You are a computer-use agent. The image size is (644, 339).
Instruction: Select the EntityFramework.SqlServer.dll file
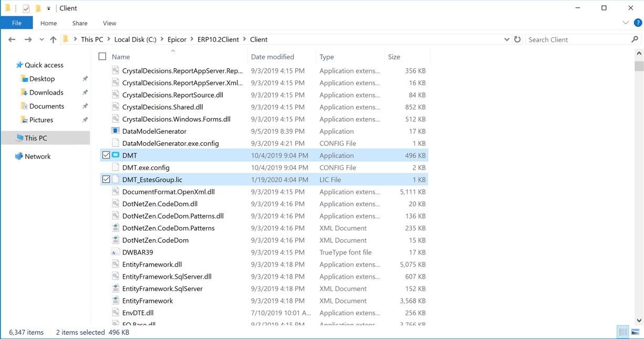point(264,277)
